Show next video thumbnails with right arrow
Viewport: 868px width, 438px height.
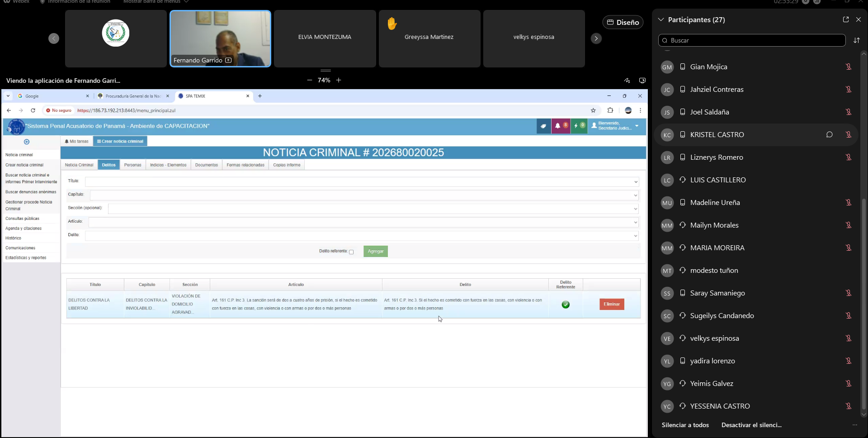(x=596, y=38)
